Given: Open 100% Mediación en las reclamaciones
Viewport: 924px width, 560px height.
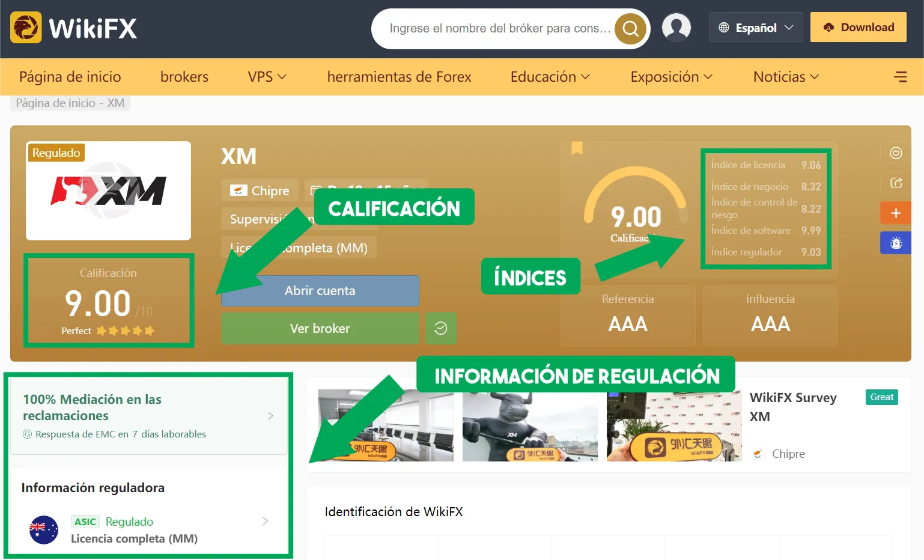Looking at the screenshot, I should 149,416.
